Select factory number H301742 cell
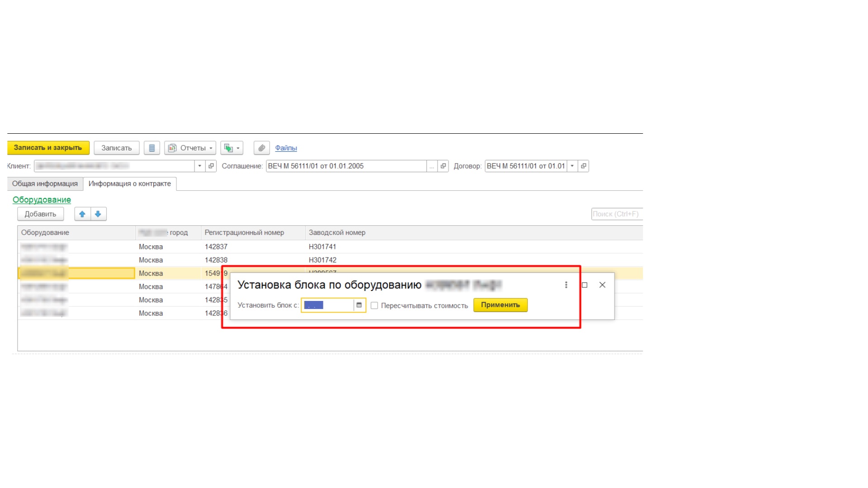This screenshot has height=488, width=868. [474, 260]
